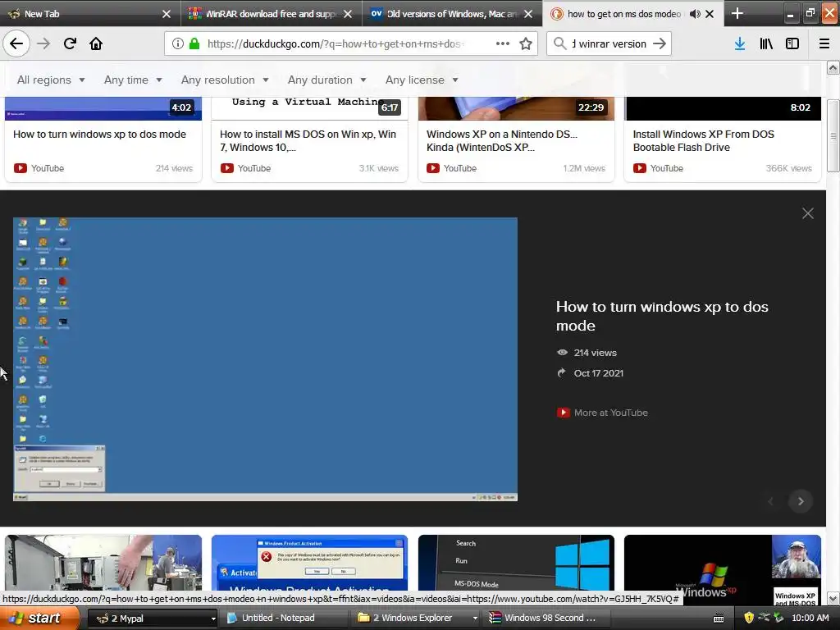Click the page scrollbar up arrow
Viewport: 840px width, 630px height.
coord(833,67)
